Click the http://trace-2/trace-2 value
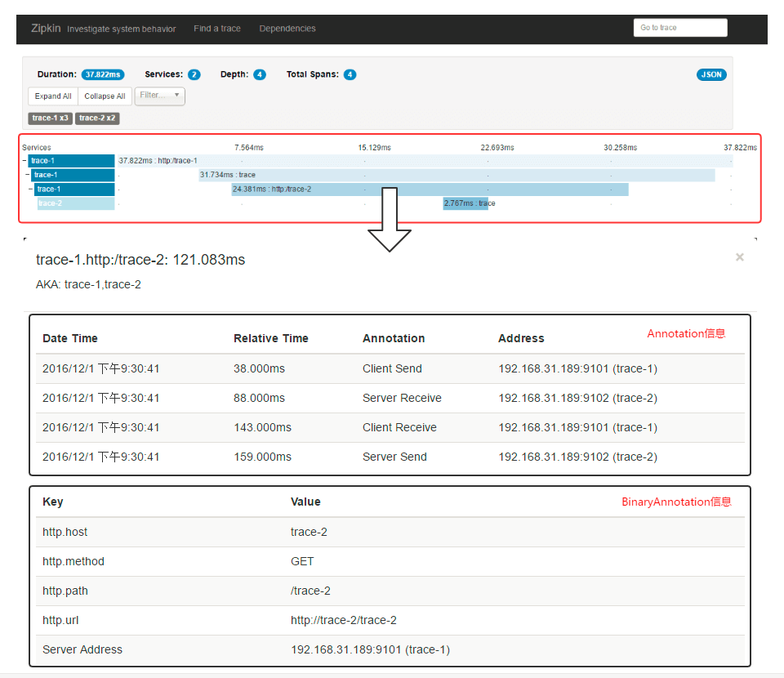Screen dimensions: 784x678 coord(344,621)
